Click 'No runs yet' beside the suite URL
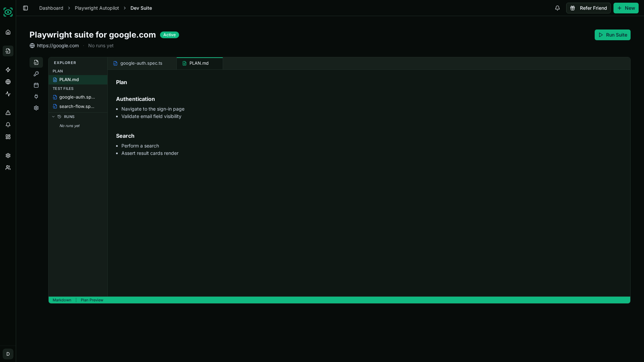The height and width of the screenshot is (362, 644). click(101, 46)
